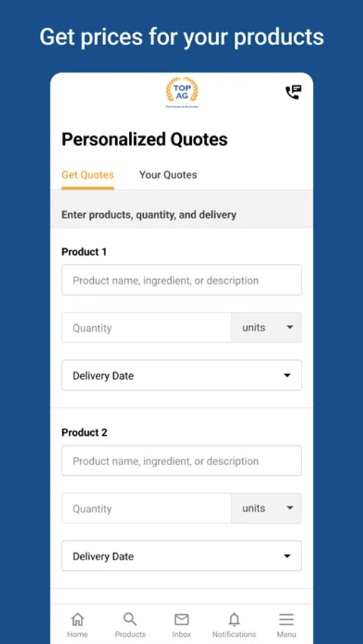The height and width of the screenshot is (644, 363).
Task: Click the Product 2 label
Action: click(x=84, y=432)
